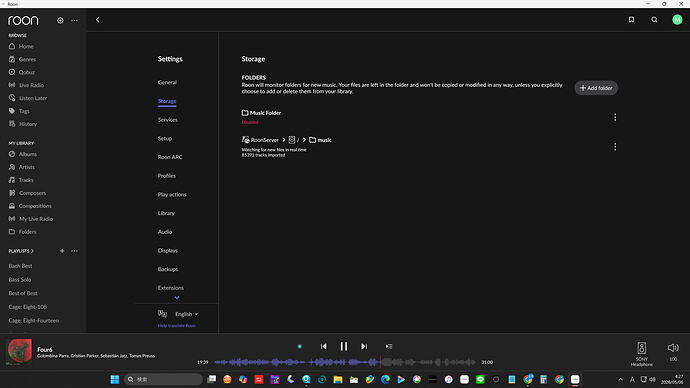
Task: Open Music Folder three-dot options
Action: pyautogui.click(x=615, y=117)
